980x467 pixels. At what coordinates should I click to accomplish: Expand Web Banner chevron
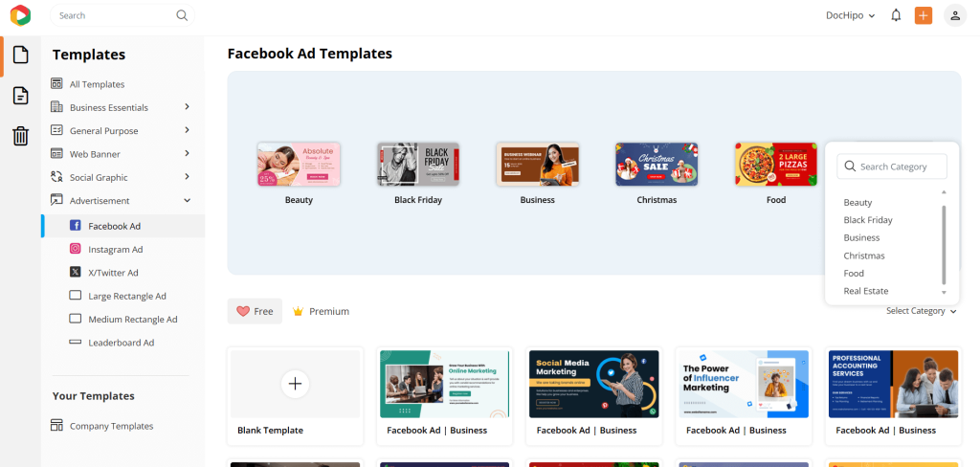187,153
